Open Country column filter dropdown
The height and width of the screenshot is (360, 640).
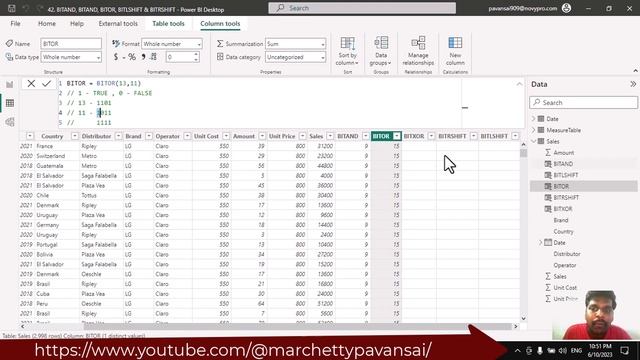(x=75, y=136)
